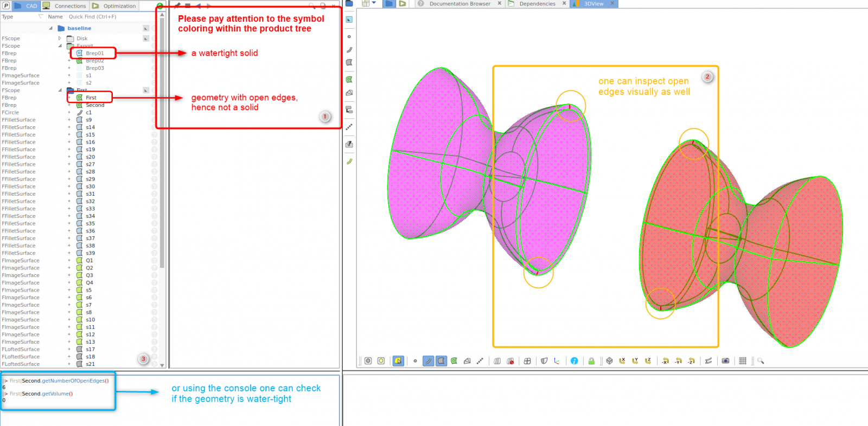Select Brep01 in the product tree
This screenshot has width=868, height=426.
coord(94,53)
